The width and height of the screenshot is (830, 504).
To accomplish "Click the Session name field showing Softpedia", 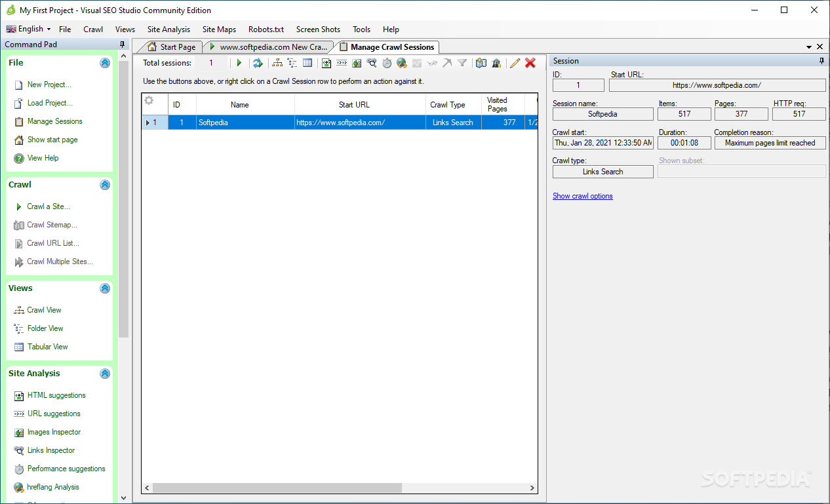I will click(x=603, y=114).
